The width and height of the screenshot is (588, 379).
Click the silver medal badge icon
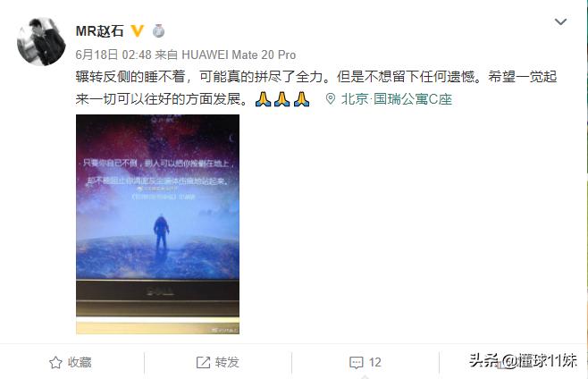click(x=159, y=30)
